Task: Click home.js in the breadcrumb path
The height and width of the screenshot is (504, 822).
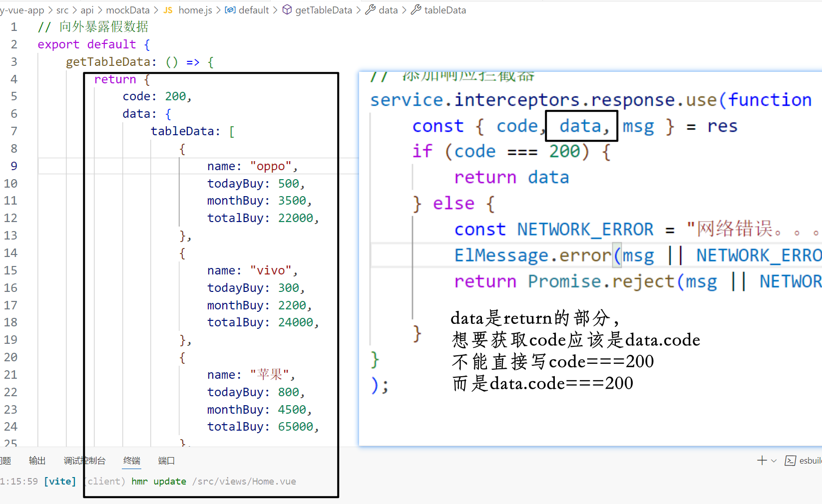Action: (195, 9)
